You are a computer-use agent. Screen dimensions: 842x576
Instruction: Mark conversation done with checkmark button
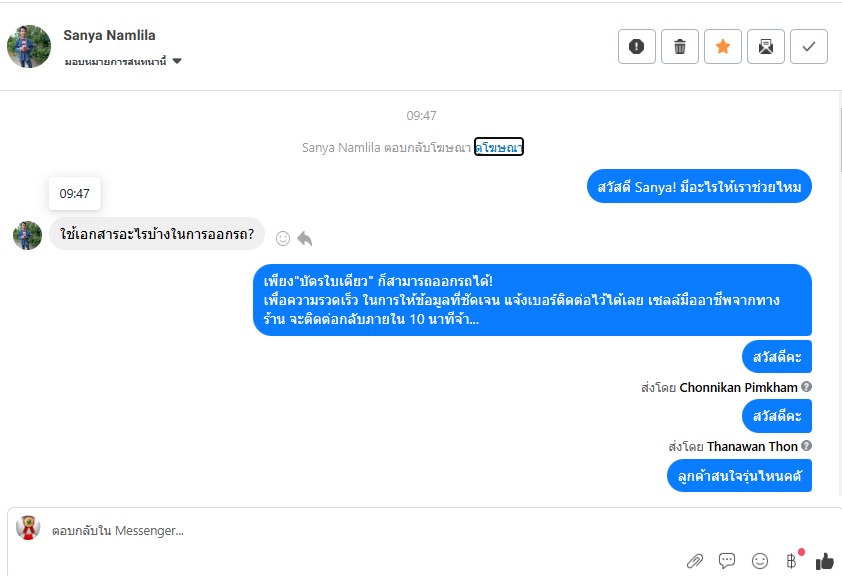(808, 47)
